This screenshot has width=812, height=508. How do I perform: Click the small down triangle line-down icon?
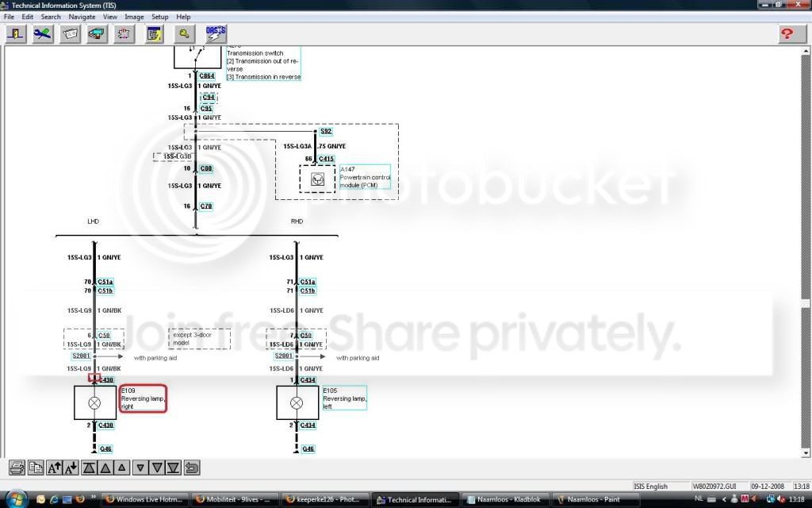pos(140,468)
